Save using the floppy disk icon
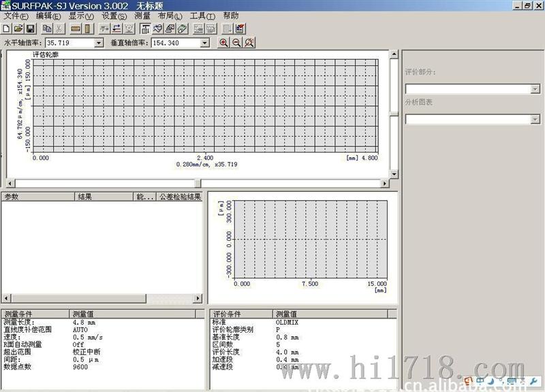The width and height of the screenshot is (545, 392). pyautogui.click(x=31, y=29)
